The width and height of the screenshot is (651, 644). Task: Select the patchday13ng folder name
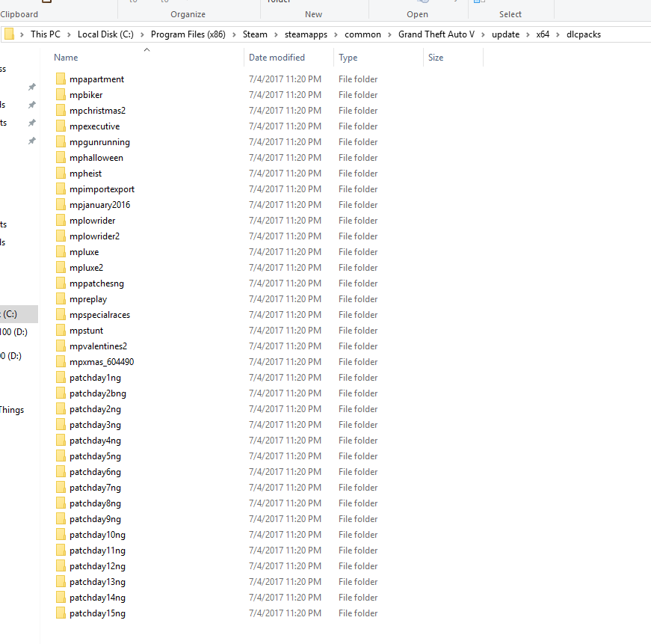click(97, 582)
